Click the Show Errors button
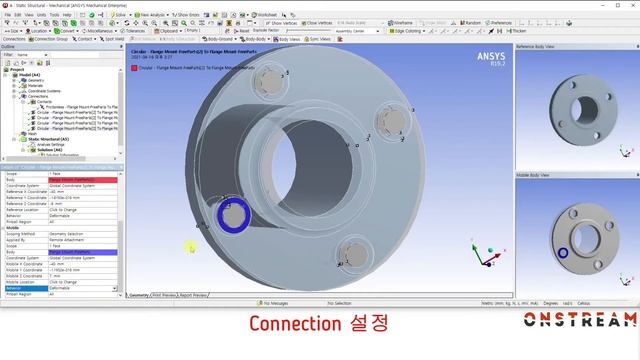Screen dimensions: 640x360 pos(185,15)
